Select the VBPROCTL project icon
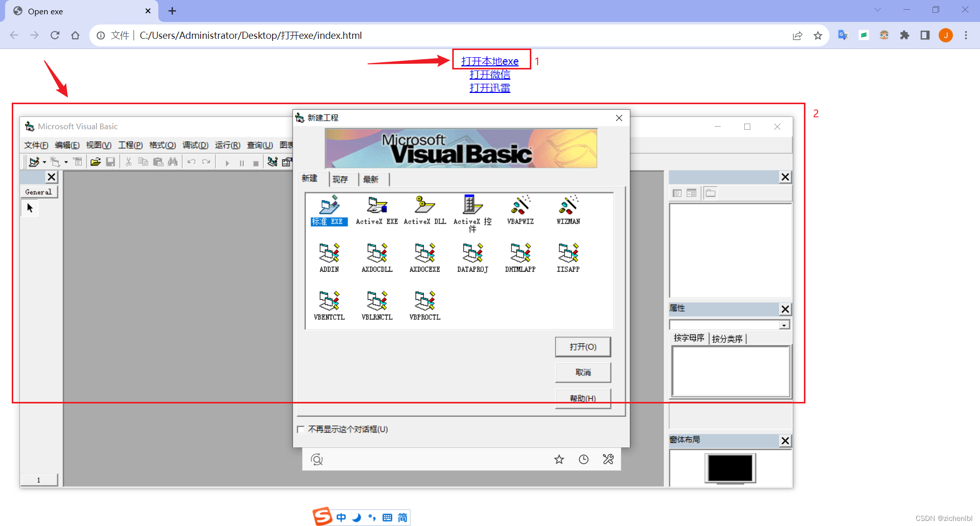980x526 pixels. pos(425,306)
